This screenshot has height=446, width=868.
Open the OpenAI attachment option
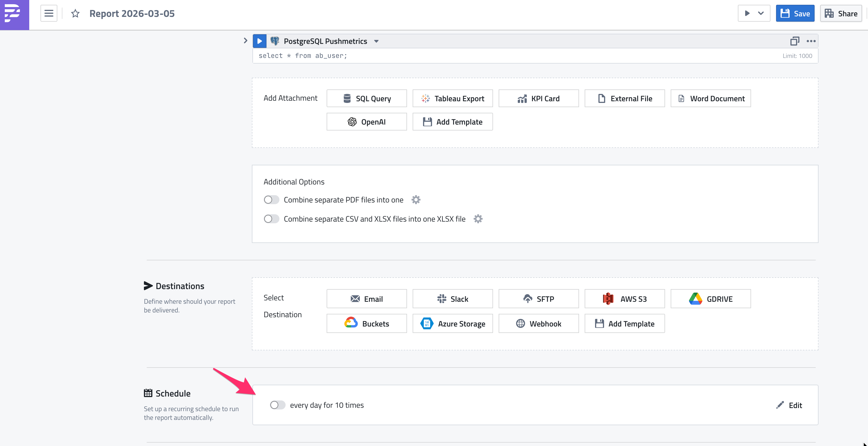[x=367, y=122]
